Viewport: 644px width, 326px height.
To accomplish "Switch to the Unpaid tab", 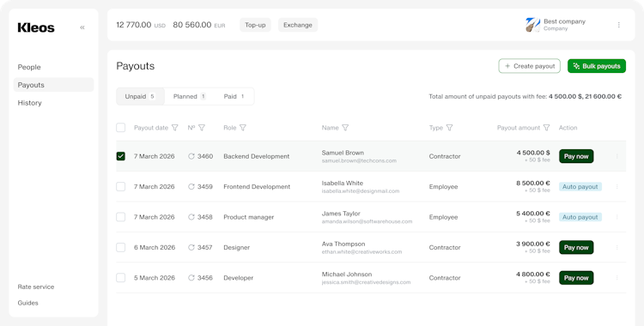I will [141, 96].
